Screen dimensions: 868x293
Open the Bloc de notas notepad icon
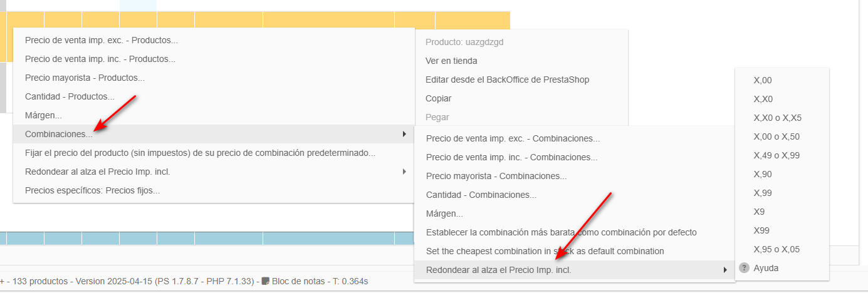coord(266,281)
